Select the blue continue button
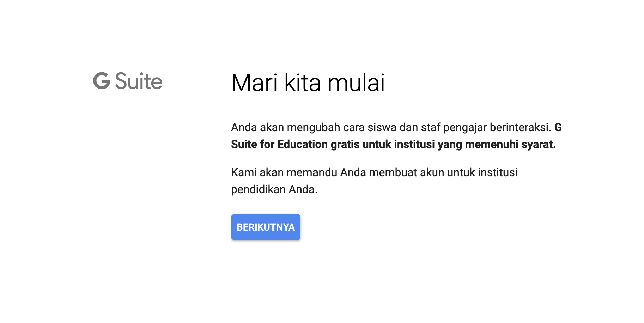This screenshot has height=323, width=644. point(266,227)
